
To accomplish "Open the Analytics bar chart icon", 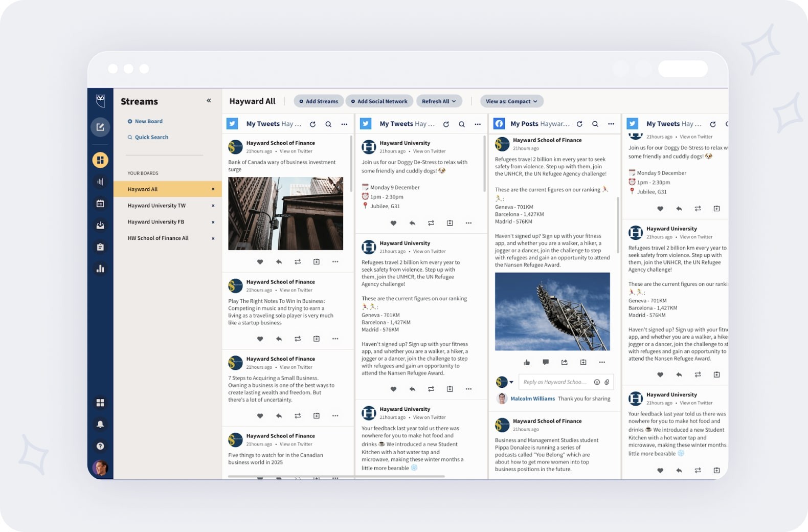I will pos(100,269).
